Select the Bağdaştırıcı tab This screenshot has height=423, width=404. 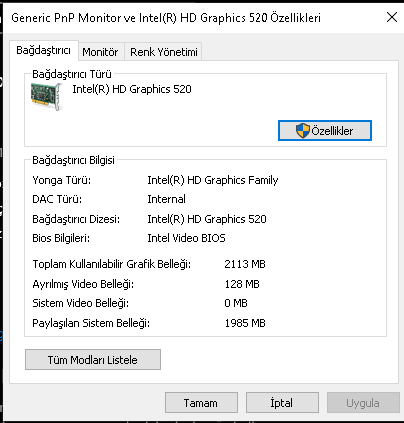(44, 51)
